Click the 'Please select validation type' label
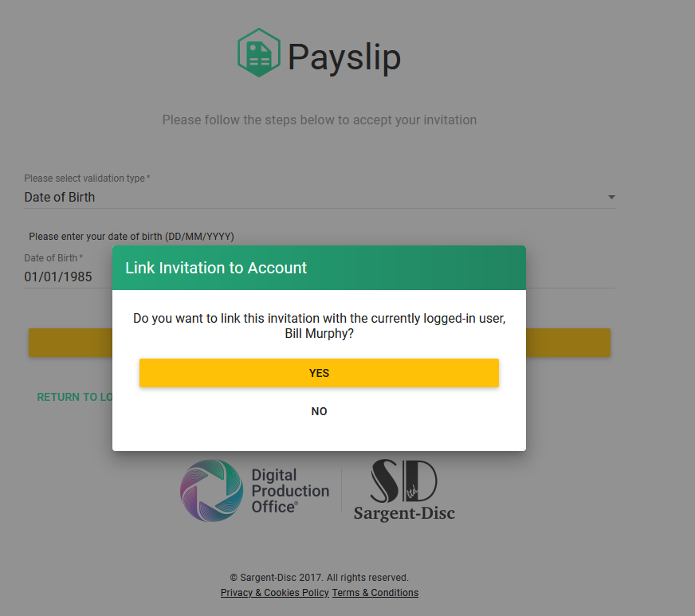The width and height of the screenshot is (695, 616). coord(87,179)
